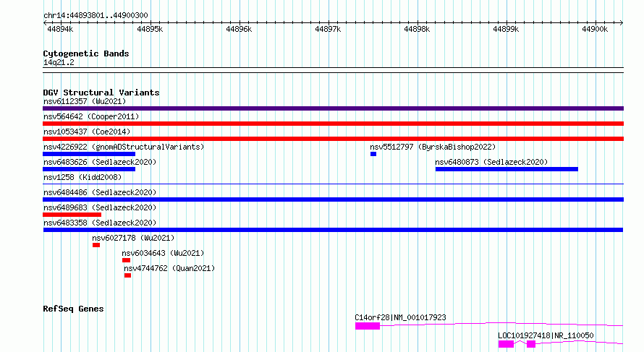Click the right arrow on the ruler
The height and width of the screenshot is (352, 644).
coord(622,23)
